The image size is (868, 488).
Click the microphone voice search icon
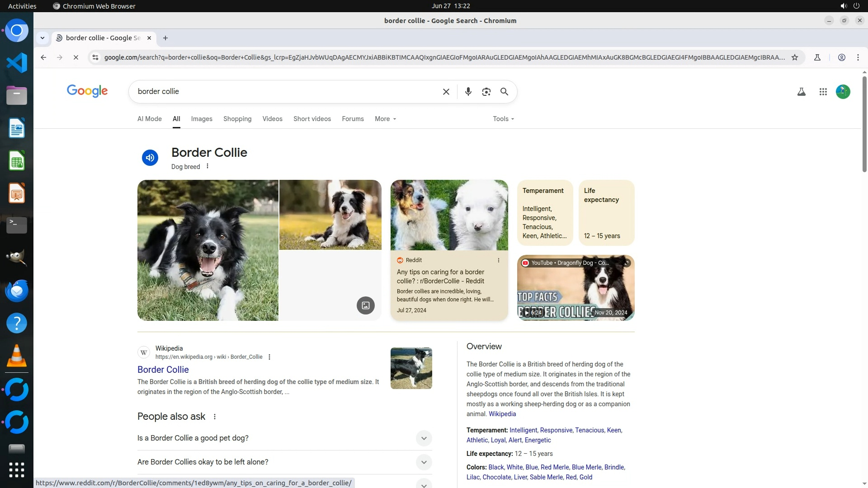(x=468, y=92)
